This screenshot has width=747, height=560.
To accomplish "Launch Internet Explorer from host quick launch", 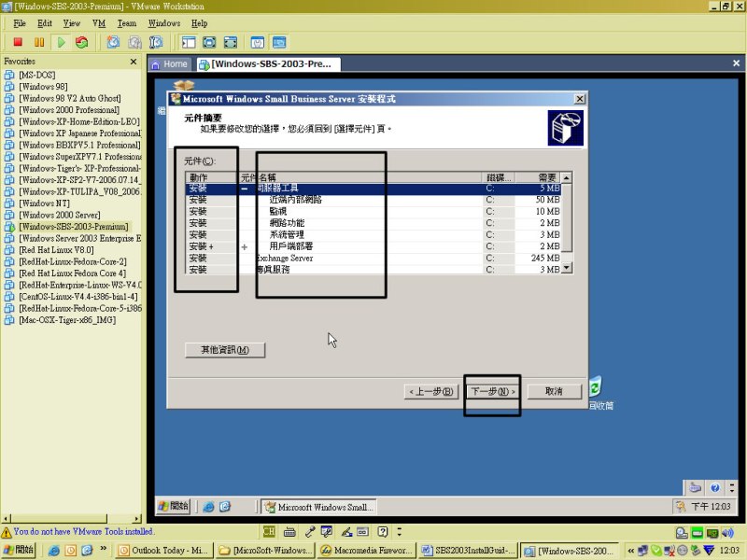I will [x=54, y=551].
